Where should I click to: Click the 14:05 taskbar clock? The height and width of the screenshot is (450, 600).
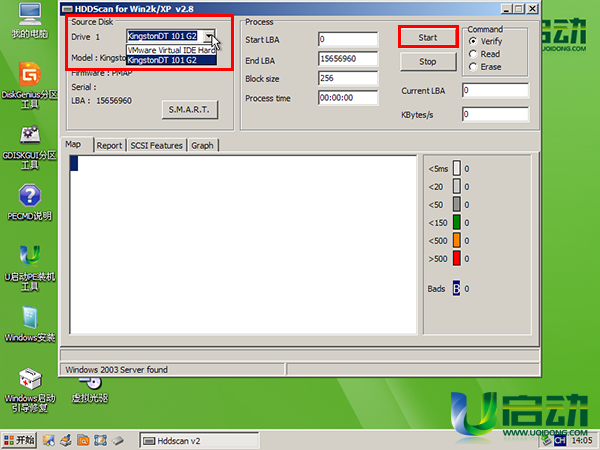tap(582, 441)
